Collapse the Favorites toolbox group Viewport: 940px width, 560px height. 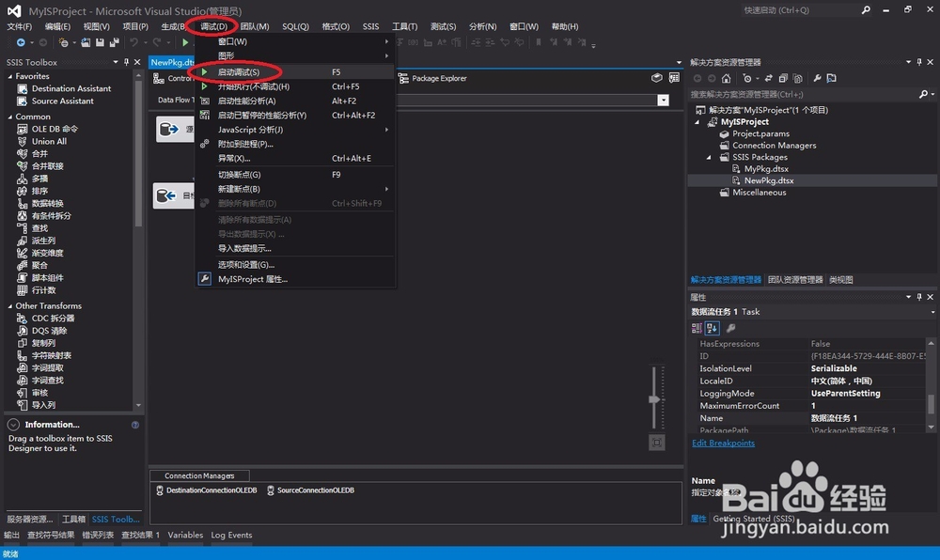[10, 77]
